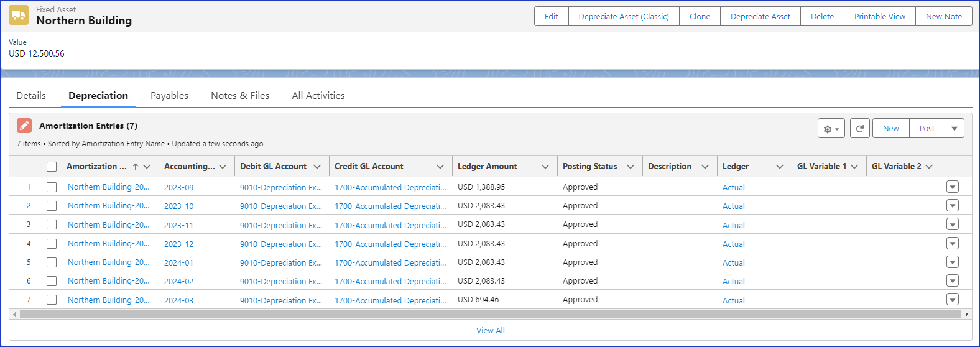Sort by Amortization name arrow
This screenshot has width=980, height=347.
136,167
